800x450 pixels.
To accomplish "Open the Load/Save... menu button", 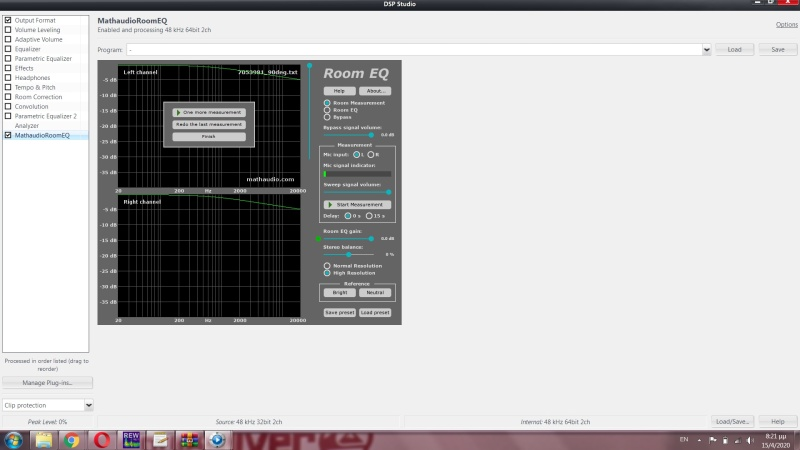I will coord(732,422).
